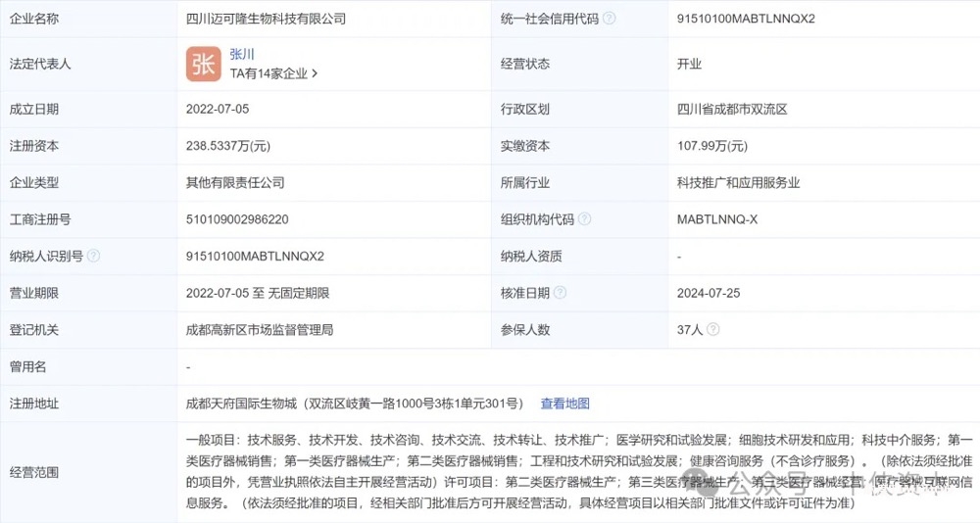Open 查看地图 map link
The width and height of the screenshot is (980, 523).
(565, 404)
